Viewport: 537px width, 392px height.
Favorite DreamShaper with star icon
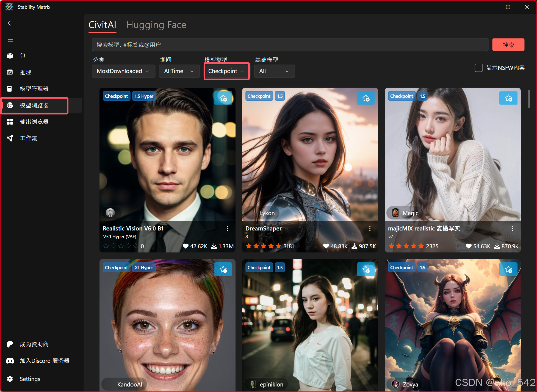click(366, 98)
